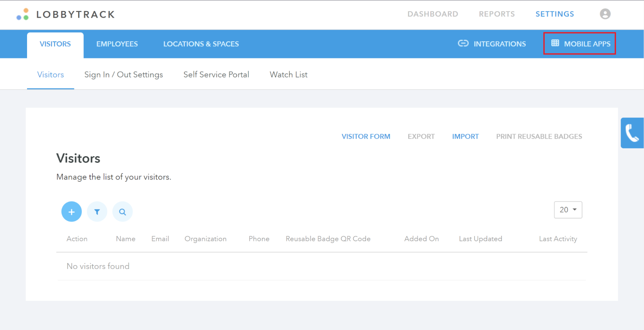Click the Lobbytrack logo
The width and height of the screenshot is (644, 330).
pos(66,14)
